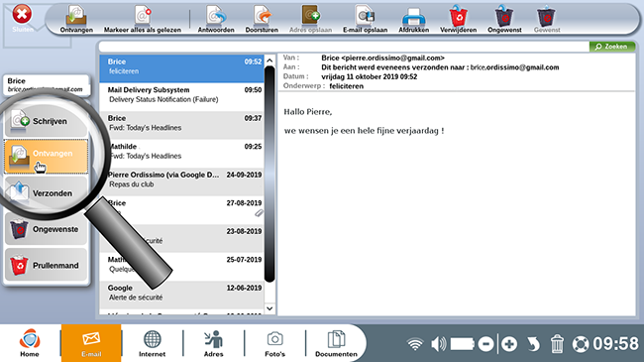Image resolution: width=644 pixels, height=362 pixels.
Task: Open the Ongewenste spam folder
Action: 46,229
